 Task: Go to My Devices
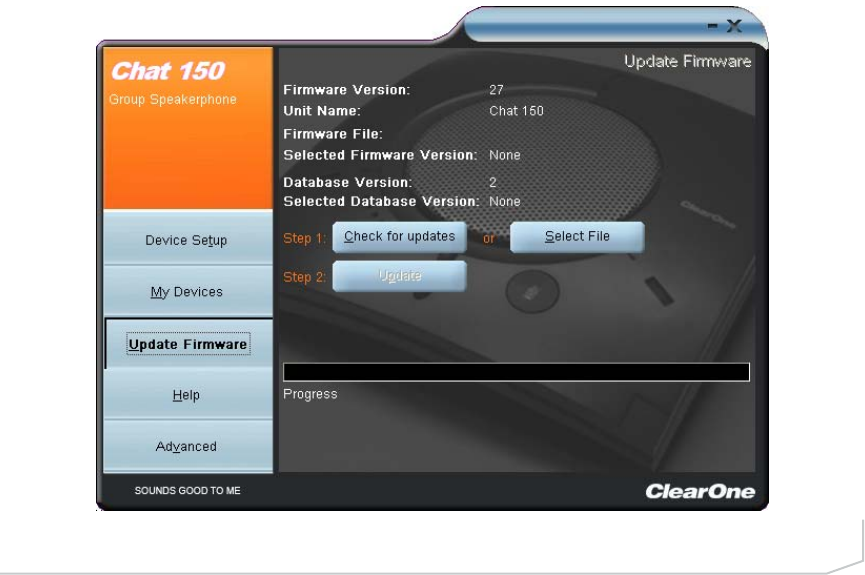click(x=188, y=291)
